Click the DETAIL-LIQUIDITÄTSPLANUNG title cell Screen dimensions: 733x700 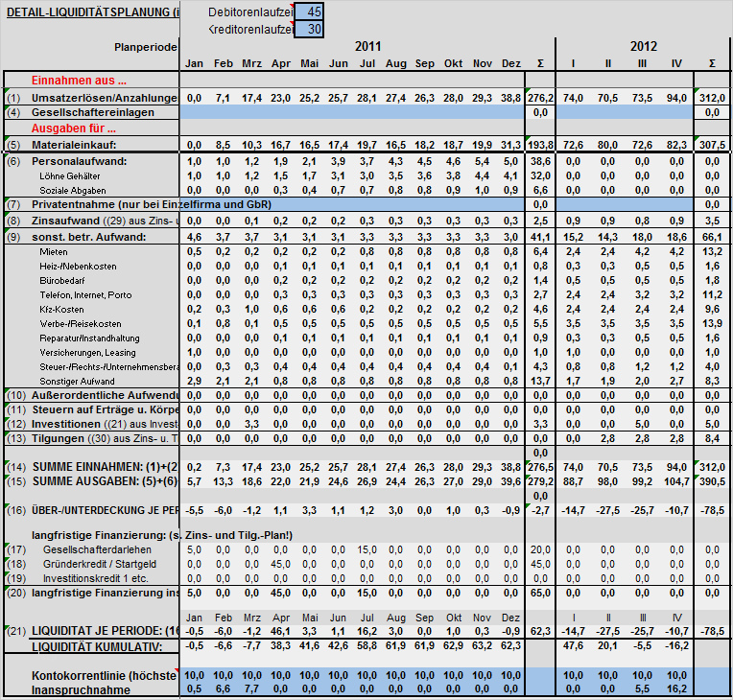pyautogui.click(x=92, y=12)
